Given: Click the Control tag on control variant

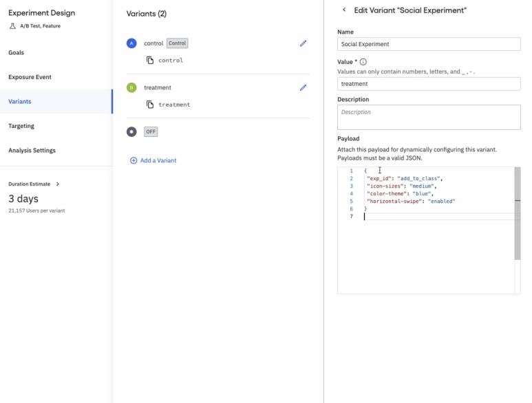Looking at the screenshot, I should [177, 43].
